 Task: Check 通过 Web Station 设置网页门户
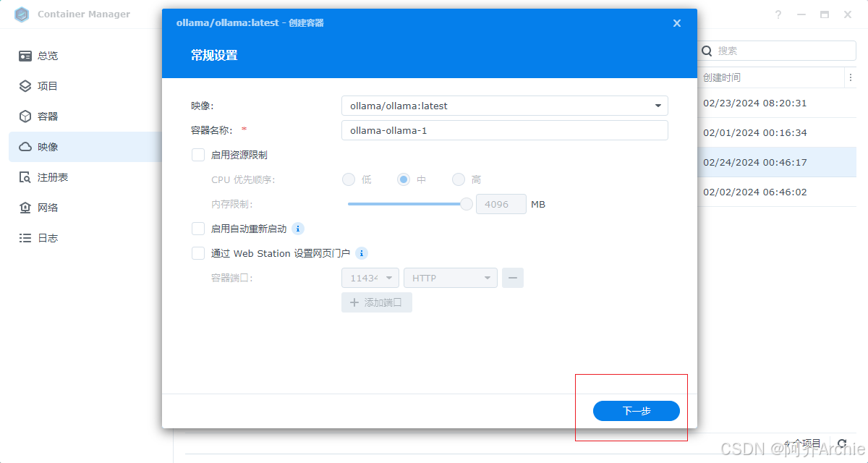pyautogui.click(x=198, y=252)
